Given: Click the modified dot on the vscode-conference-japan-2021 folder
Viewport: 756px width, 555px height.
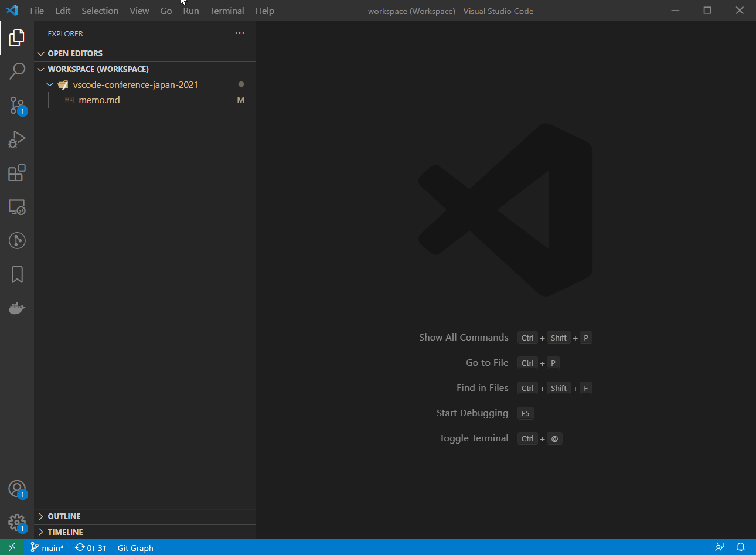Looking at the screenshot, I should pos(241,84).
